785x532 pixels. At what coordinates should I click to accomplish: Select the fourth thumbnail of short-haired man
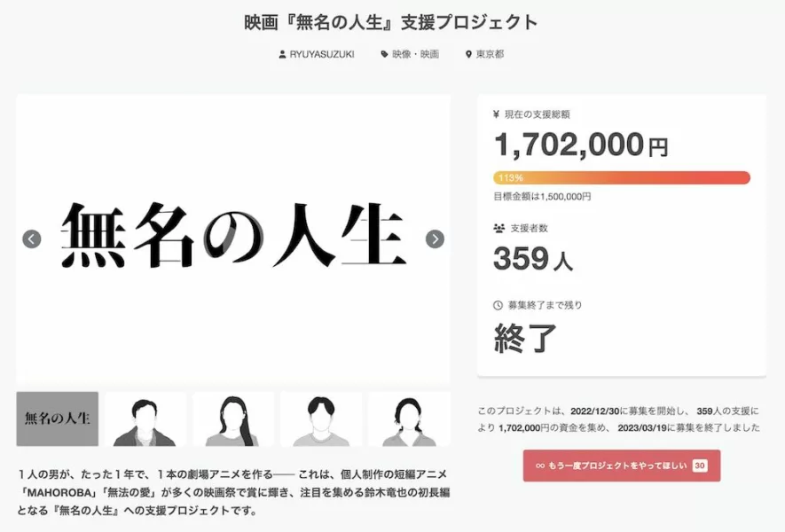[x=320, y=419]
